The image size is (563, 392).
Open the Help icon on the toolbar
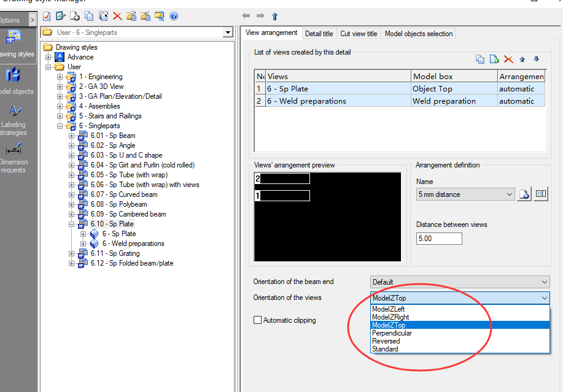tap(173, 16)
